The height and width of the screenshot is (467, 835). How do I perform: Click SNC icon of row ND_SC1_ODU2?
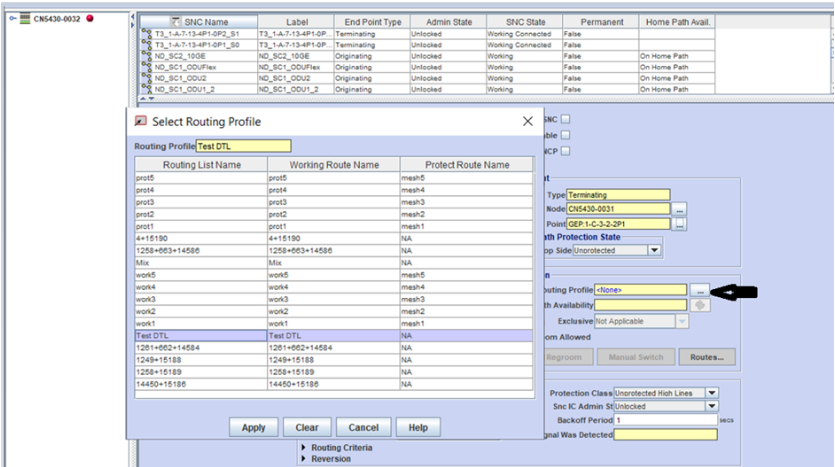(x=146, y=78)
